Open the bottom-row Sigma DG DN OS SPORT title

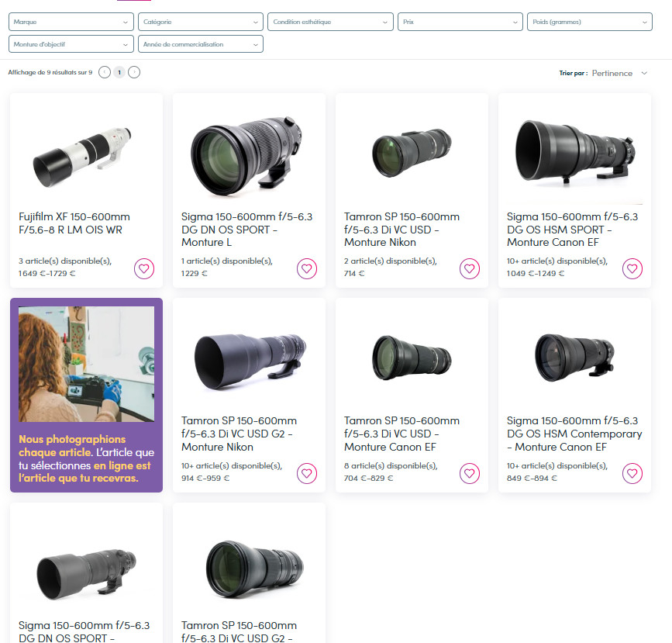pos(84,631)
